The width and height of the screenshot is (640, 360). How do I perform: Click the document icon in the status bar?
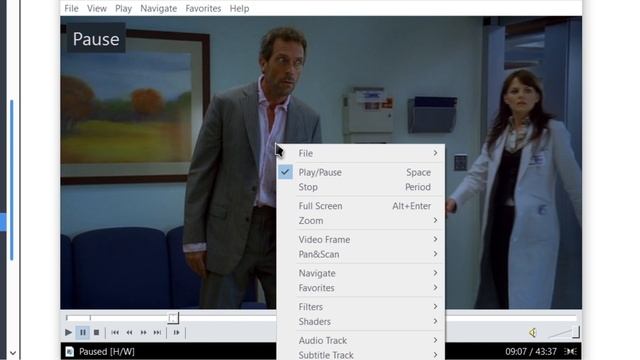pos(70,351)
